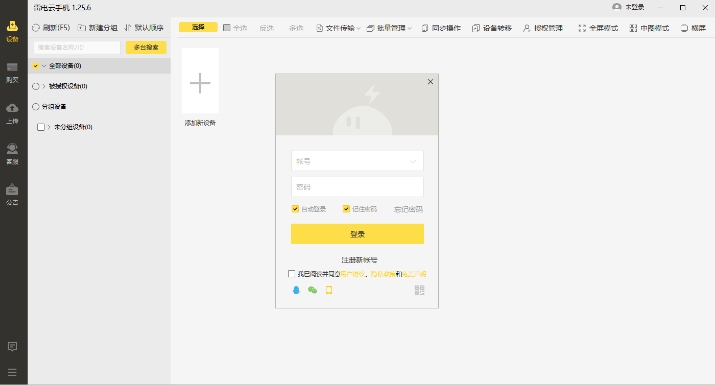Open the account field dropdown arrow

[413, 161]
